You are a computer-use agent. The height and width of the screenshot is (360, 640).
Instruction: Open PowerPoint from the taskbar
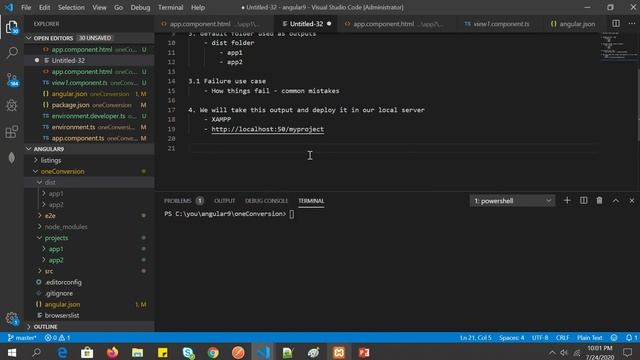click(x=364, y=352)
